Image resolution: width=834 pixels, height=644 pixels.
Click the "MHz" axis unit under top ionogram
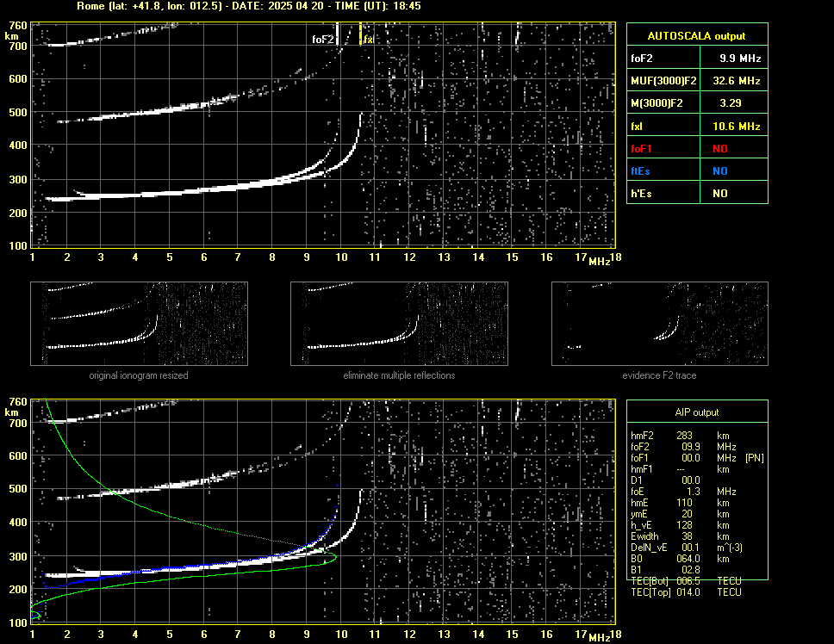click(599, 261)
